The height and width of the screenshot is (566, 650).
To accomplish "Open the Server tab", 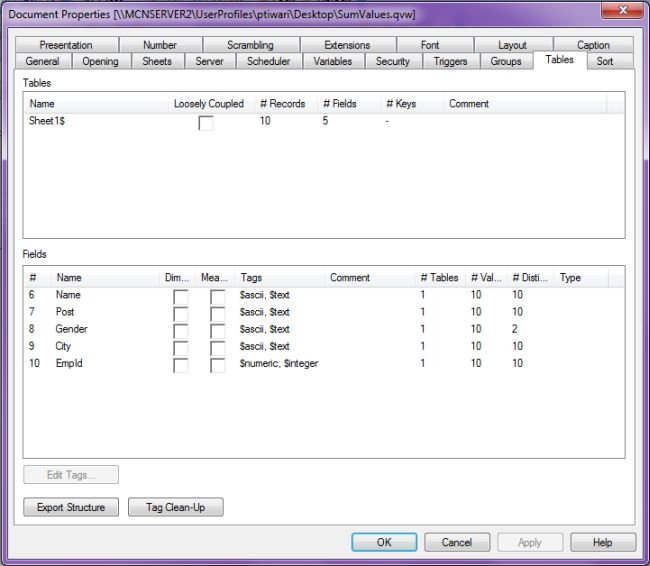I will [210, 61].
